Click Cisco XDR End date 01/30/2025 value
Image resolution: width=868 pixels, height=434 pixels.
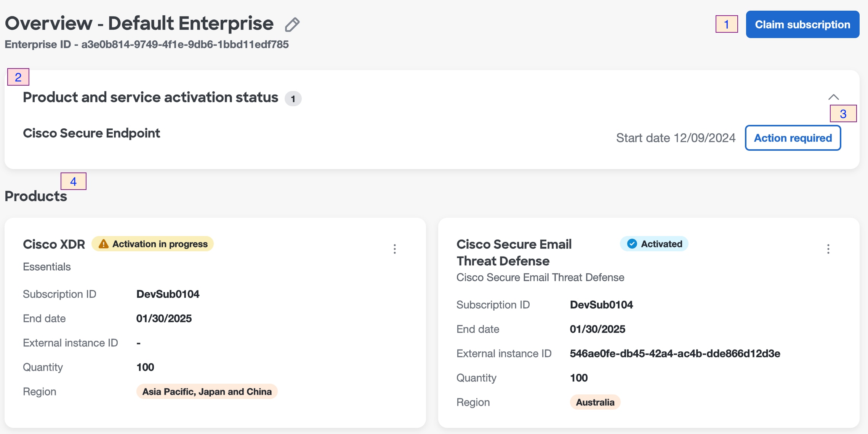point(164,318)
